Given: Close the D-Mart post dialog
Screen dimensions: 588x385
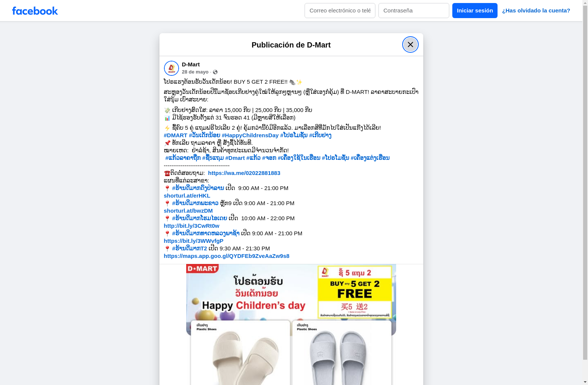Looking at the screenshot, I should click(x=410, y=44).
